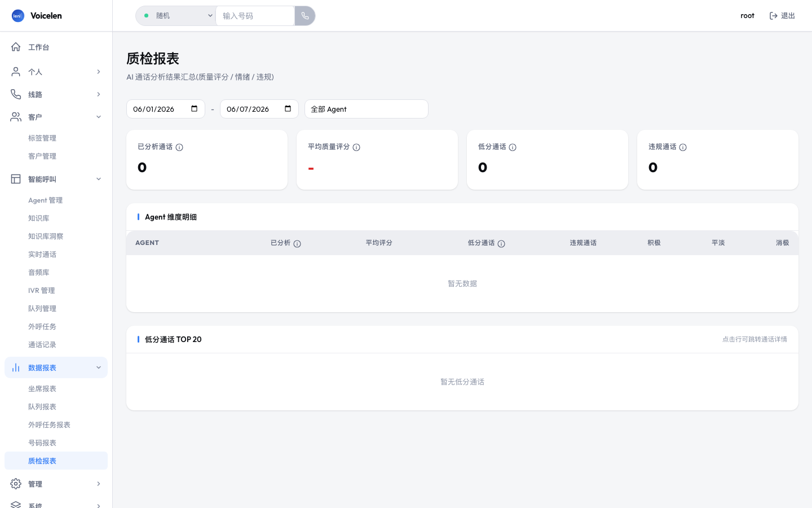Collapse the 数据报表 menu chevron
The width and height of the screenshot is (812, 508).
99,367
